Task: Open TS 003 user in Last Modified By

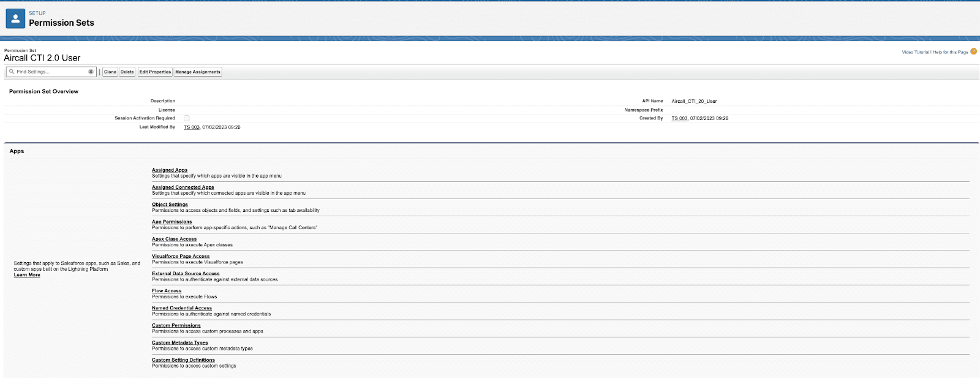Action: [x=191, y=127]
